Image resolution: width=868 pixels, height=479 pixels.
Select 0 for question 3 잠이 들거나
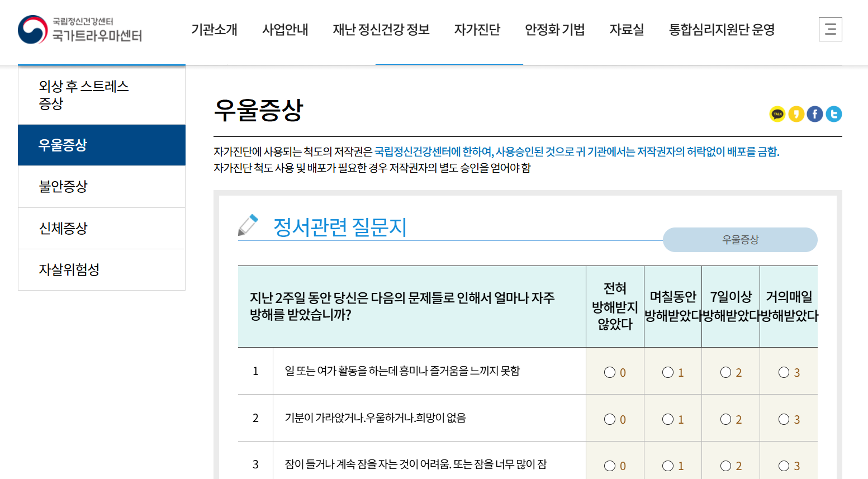tap(610, 466)
